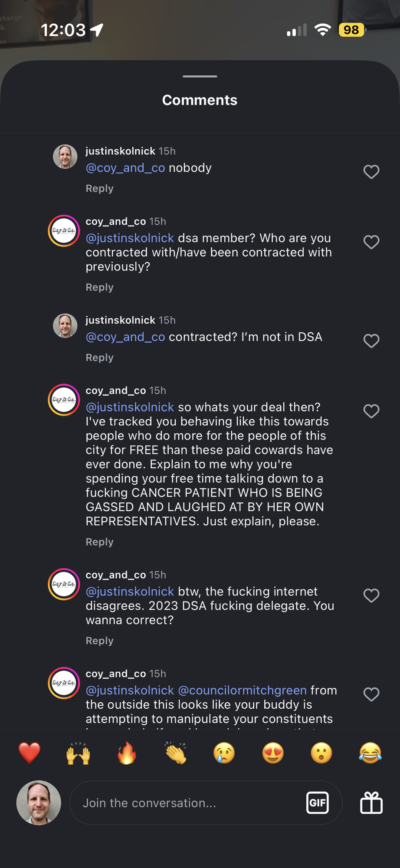Reply to the "nobody" comment
This screenshot has height=868, width=400.
[99, 189]
